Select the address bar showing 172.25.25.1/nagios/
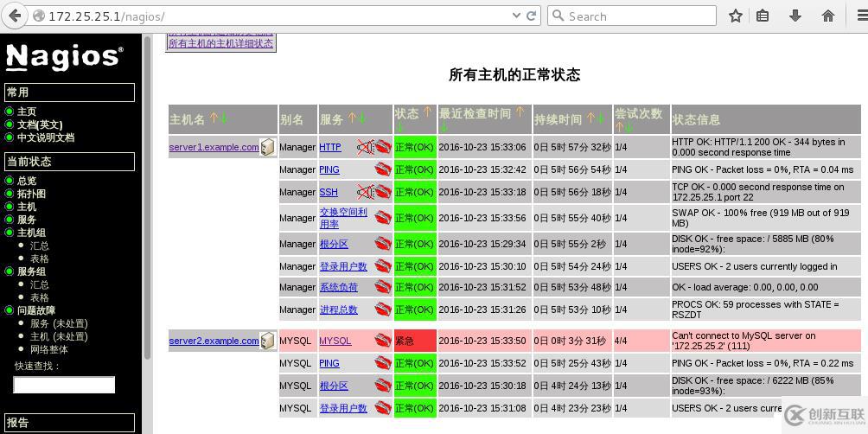 click(285, 16)
